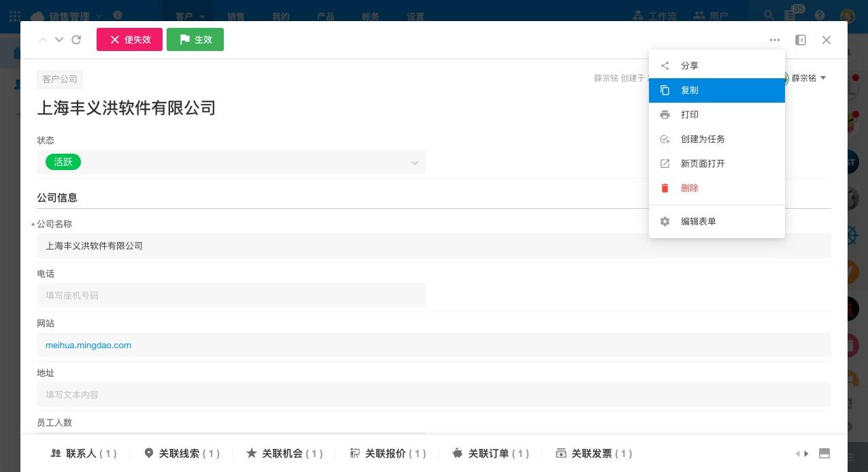Go to next record arrow
Viewport: 868px width, 472px height.
click(x=59, y=40)
